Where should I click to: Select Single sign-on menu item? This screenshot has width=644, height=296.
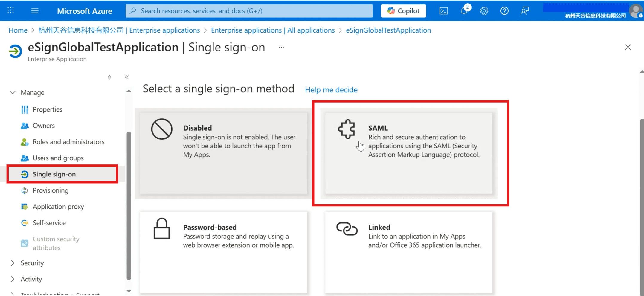pos(62,174)
